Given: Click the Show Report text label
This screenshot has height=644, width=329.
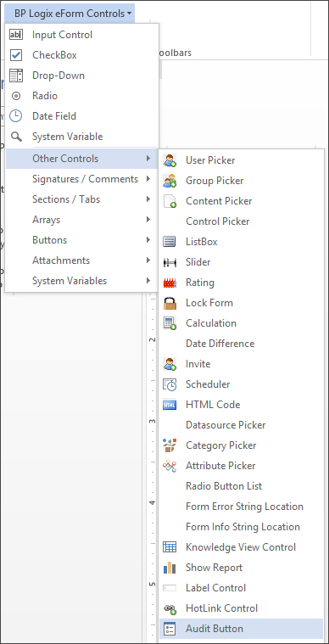Looking at the screenshot, I should click(215, 568).
